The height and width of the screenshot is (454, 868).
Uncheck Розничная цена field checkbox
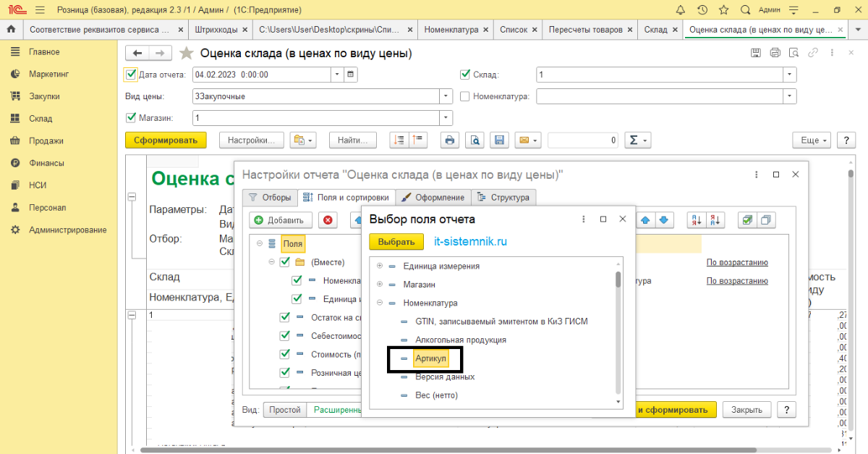284,373
